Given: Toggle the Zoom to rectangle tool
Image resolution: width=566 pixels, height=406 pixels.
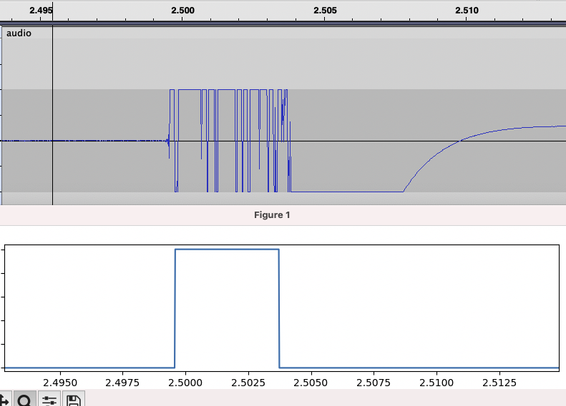Looking at the screenshot, I should point(25,400).
